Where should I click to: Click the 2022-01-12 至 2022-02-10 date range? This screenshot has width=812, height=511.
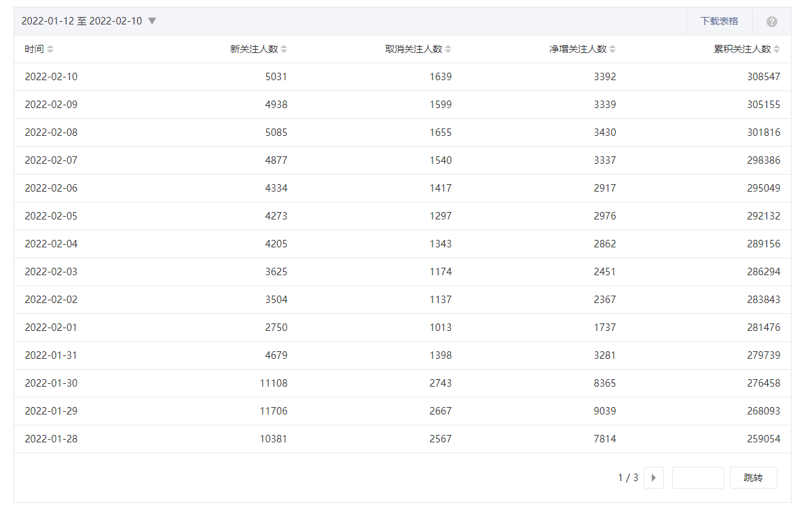click(x=81, y=21)
